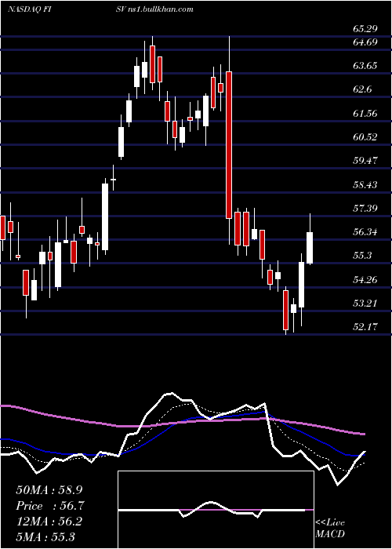Click the 61.56 price axis label
Image resolution: width=392 pixels, height=549 pixels.
pyautogui.click(x=365, y=113)
